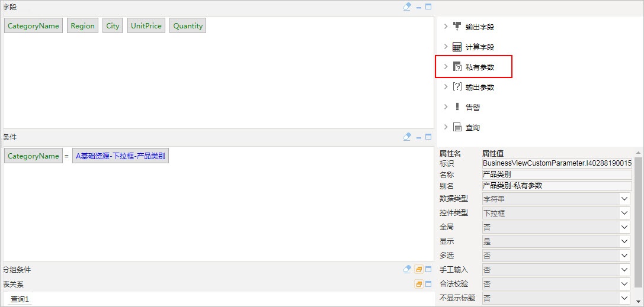Image resolution: width=644 pixels, height=307 pixels.
Task: Click the 属性名 column header
Action: 450,154
